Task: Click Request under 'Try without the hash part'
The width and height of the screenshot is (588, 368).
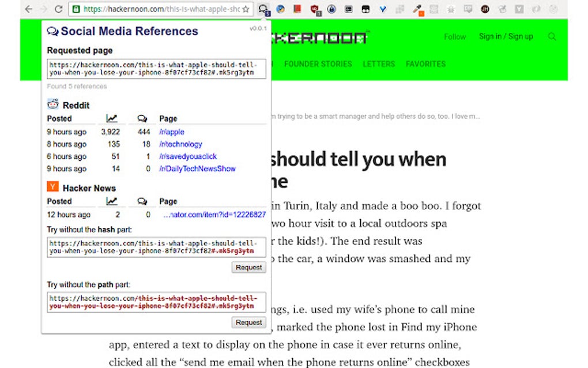Action: [x=248, y=267]
